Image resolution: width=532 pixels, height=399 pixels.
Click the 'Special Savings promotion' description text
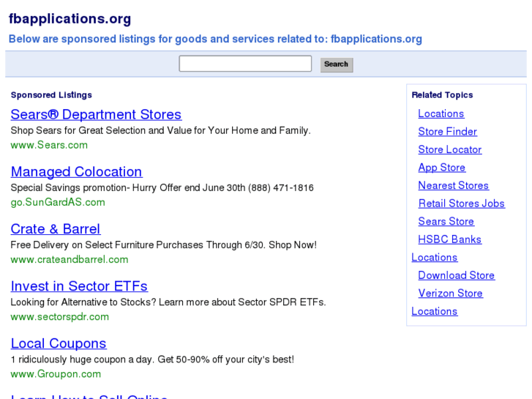[x=162, y=187]
